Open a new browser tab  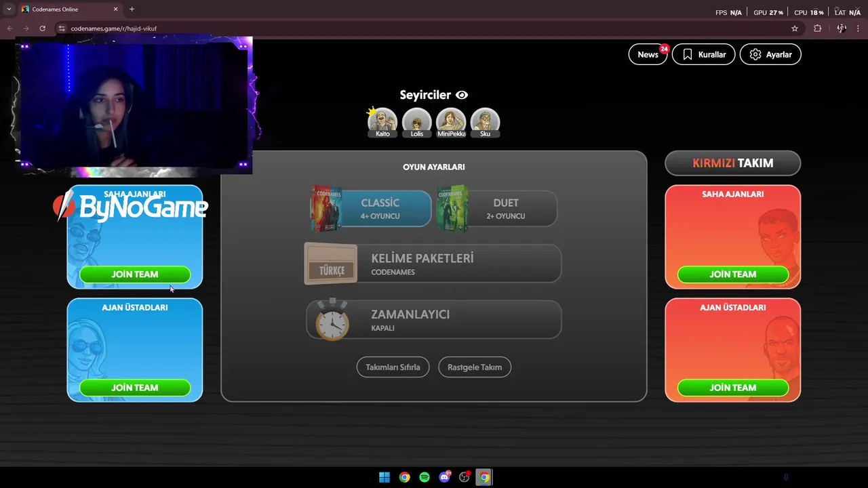click(x=132, y=9)
